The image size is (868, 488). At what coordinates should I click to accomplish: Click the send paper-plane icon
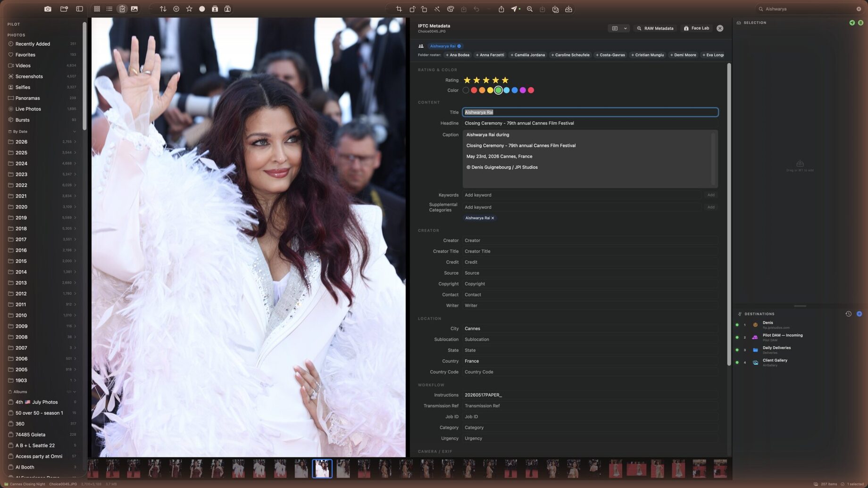514,9
